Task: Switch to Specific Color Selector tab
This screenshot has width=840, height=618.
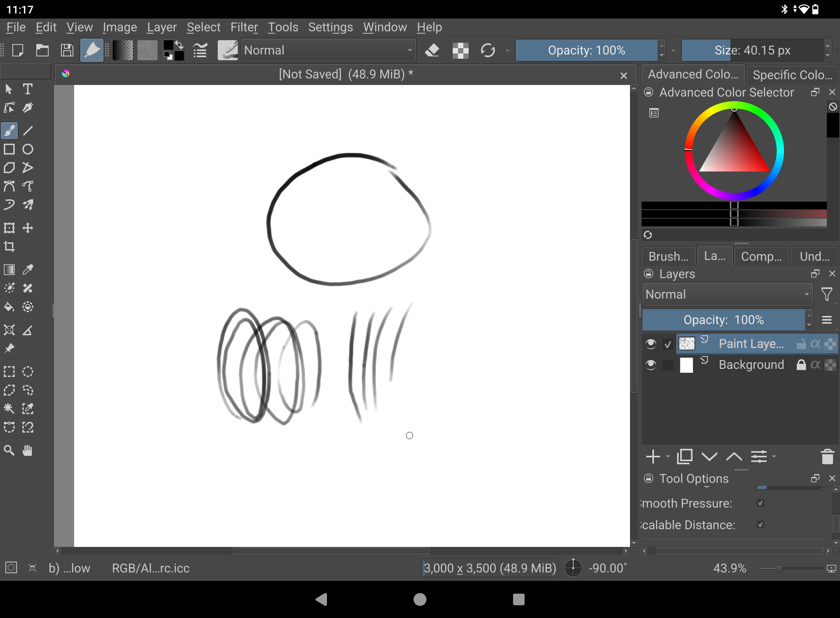Action: [792, 75]
